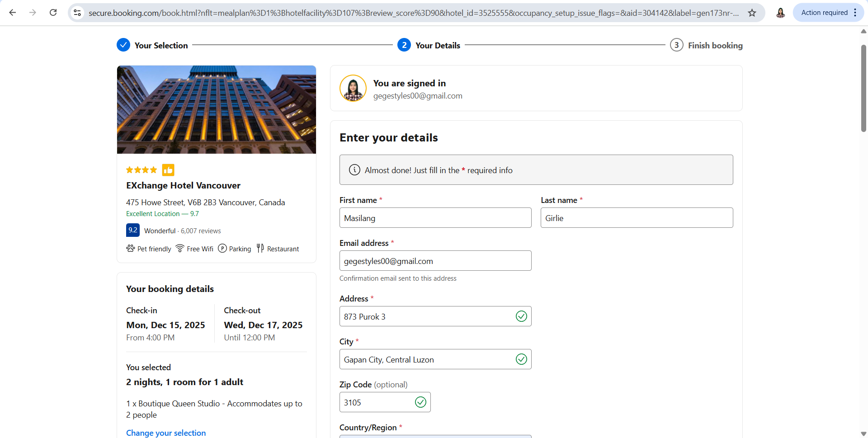
Task: Click the EXchange Hotel Vancouver photo
Action: [x=216, y=109]
